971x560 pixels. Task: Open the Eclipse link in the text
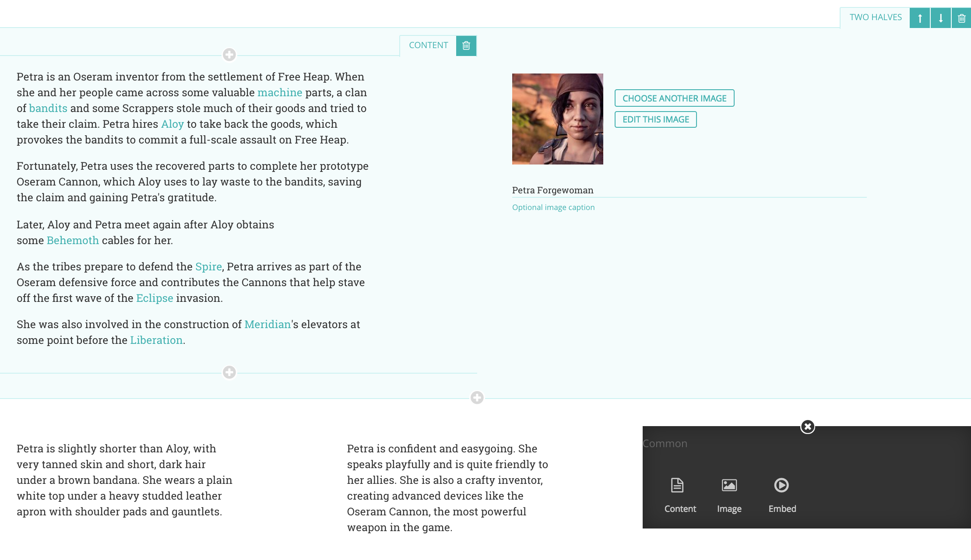click(x=155, y=298)
